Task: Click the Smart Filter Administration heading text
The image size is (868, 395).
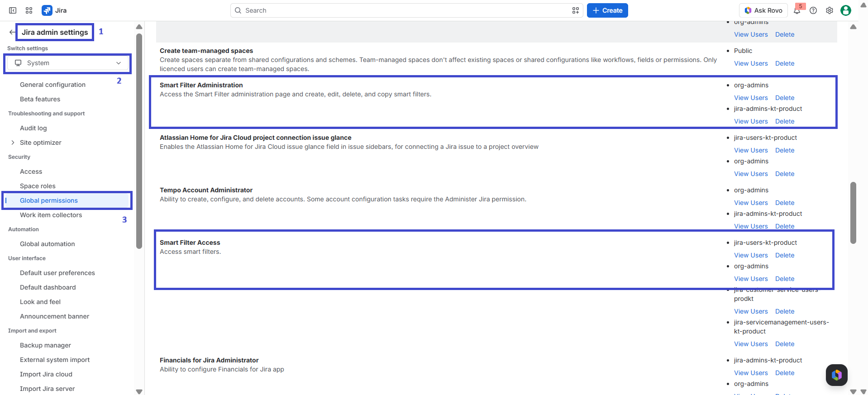Action: (x=201, y=85)
